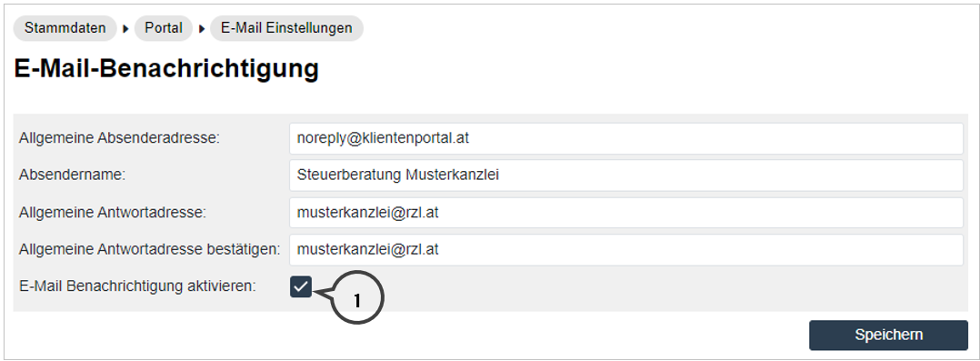
Task: Click the Absendername label text
Action: [73, 175]
